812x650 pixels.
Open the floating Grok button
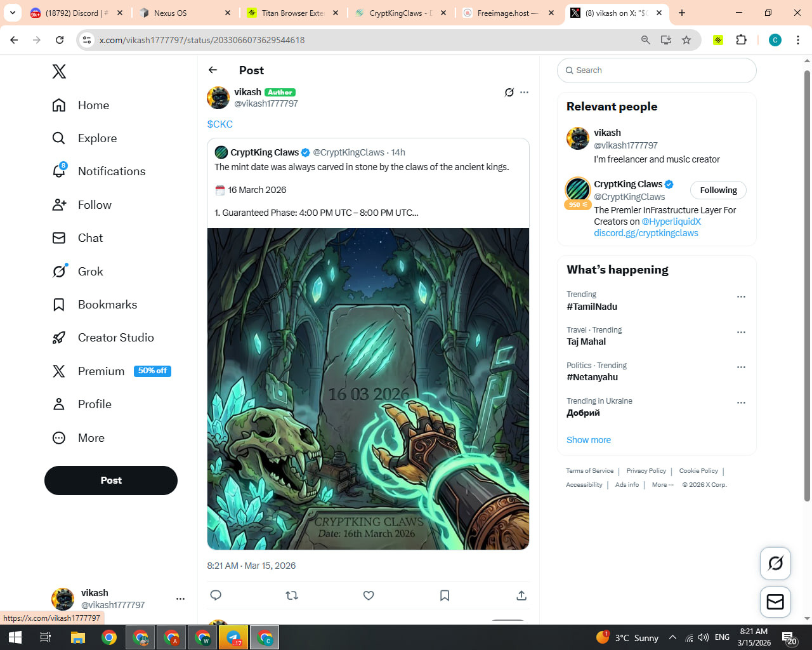click(x=775, y=563)
